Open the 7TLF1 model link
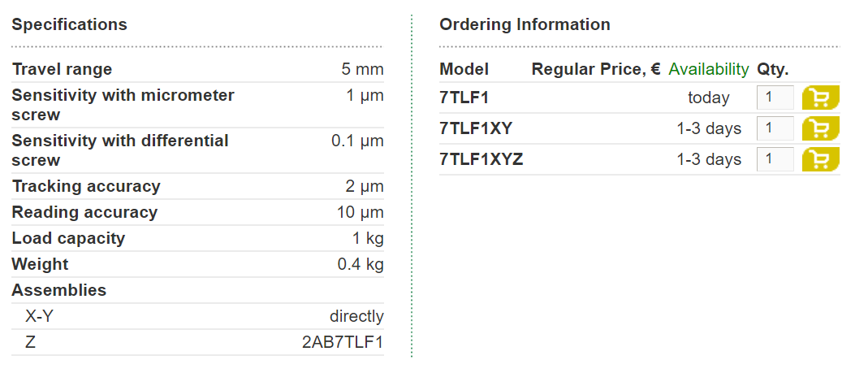Viewport: 868px width, 373px height. tap(464, 98)
